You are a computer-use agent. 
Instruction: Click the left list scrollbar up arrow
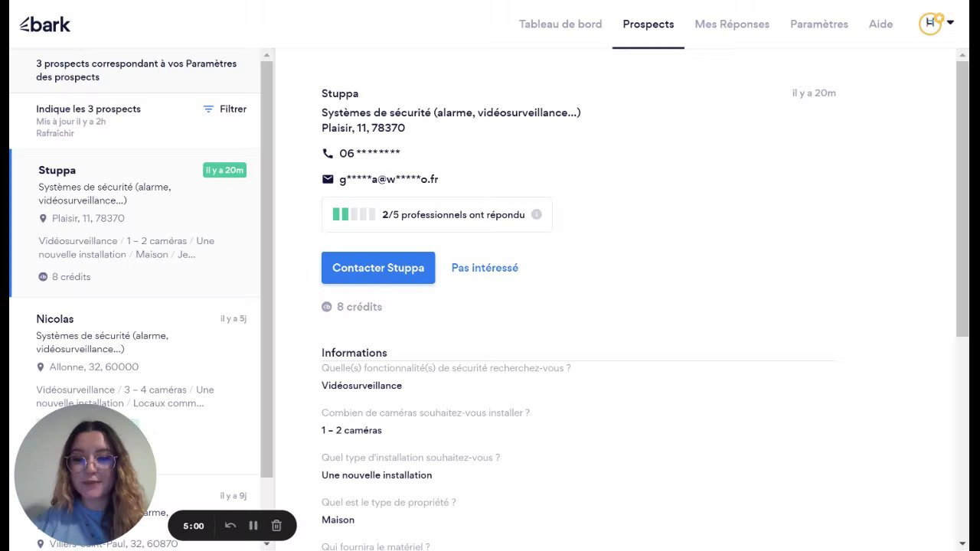266,55
